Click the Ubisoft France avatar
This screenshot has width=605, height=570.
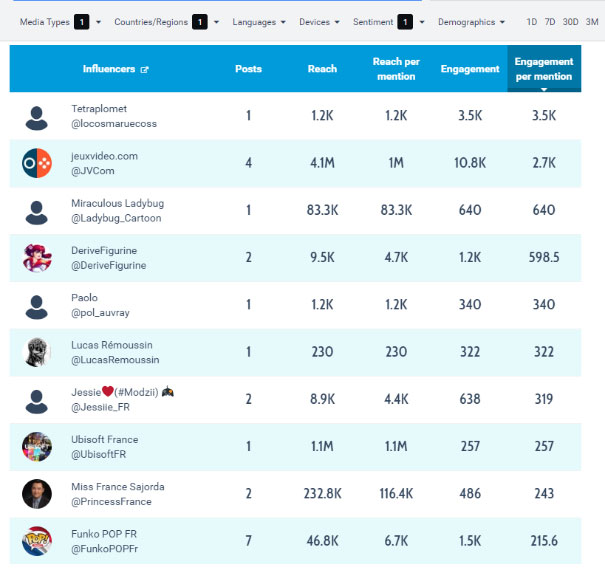[37, 446]
